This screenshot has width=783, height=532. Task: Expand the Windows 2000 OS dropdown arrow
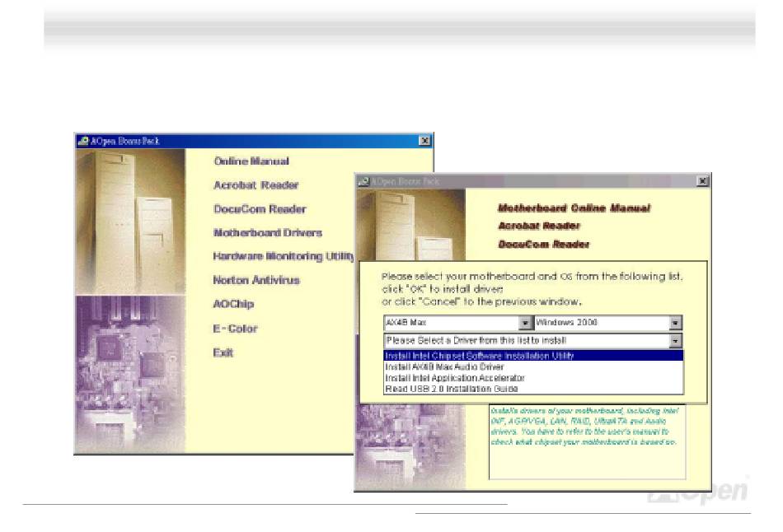click(x=675, y=323)
